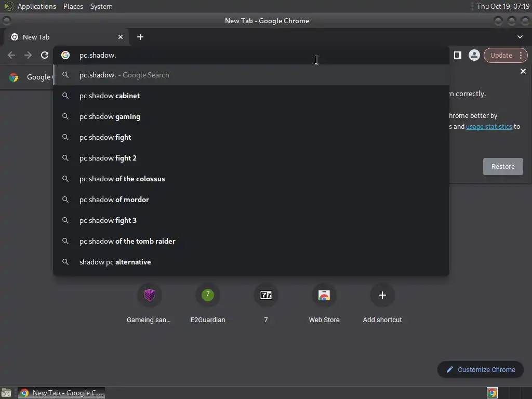The width and height of the screenshot is (532, 399).
Task: Close the New Tab tab
Action: tap(121, 37)
